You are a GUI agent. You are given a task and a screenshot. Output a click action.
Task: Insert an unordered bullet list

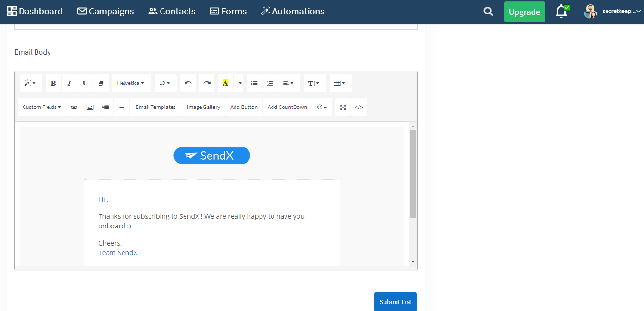(254, 83)
